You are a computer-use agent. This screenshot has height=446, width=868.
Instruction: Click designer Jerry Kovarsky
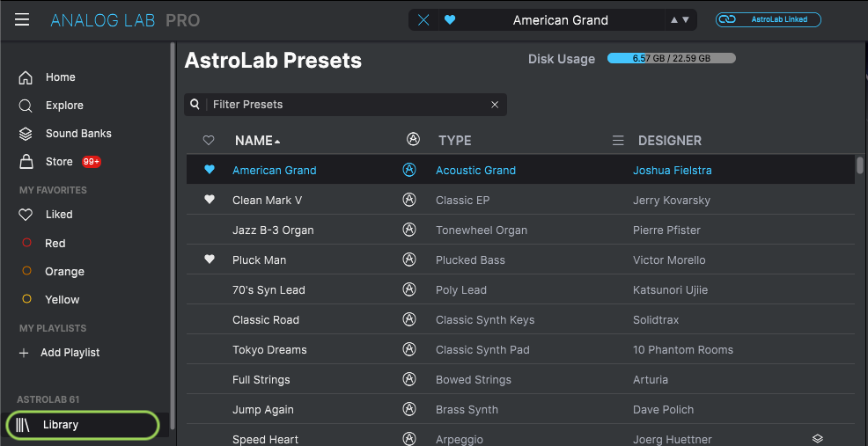tap(672, 201)
